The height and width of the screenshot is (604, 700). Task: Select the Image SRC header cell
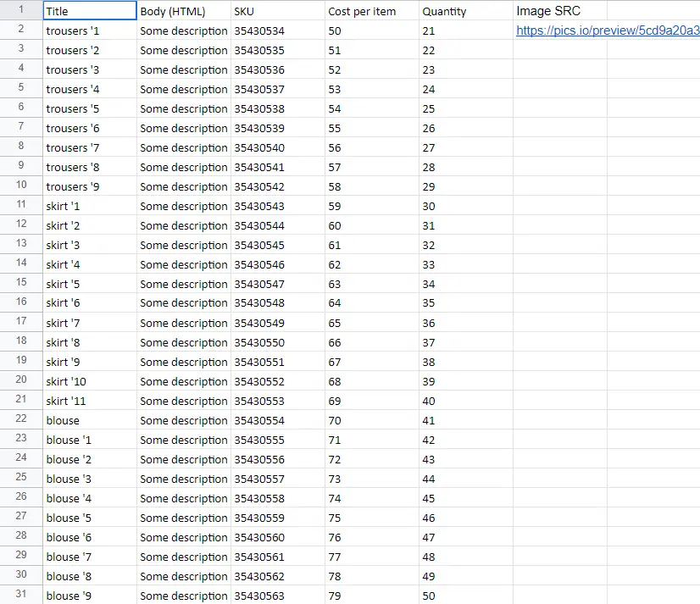point(561,11)
